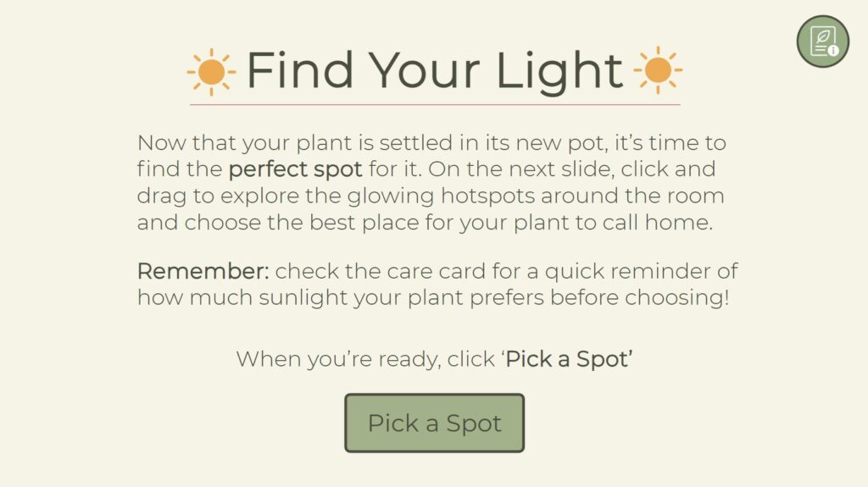868x487 pixels.
Task: Click the words 'click and' in the paragraph
Action: pos(669,169)
